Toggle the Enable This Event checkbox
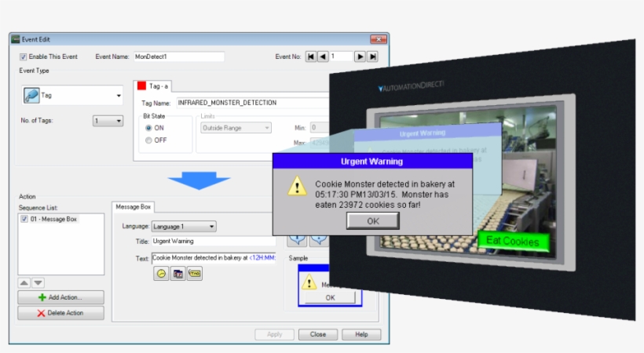This screenshot has width=644, height=353. pos(24,57)
